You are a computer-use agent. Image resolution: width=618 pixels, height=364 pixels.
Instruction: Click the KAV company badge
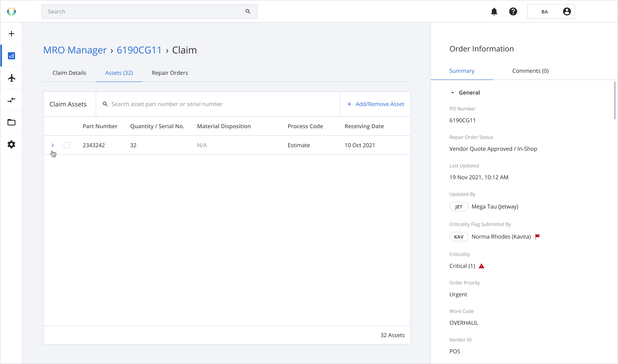(x=459, y=237)
